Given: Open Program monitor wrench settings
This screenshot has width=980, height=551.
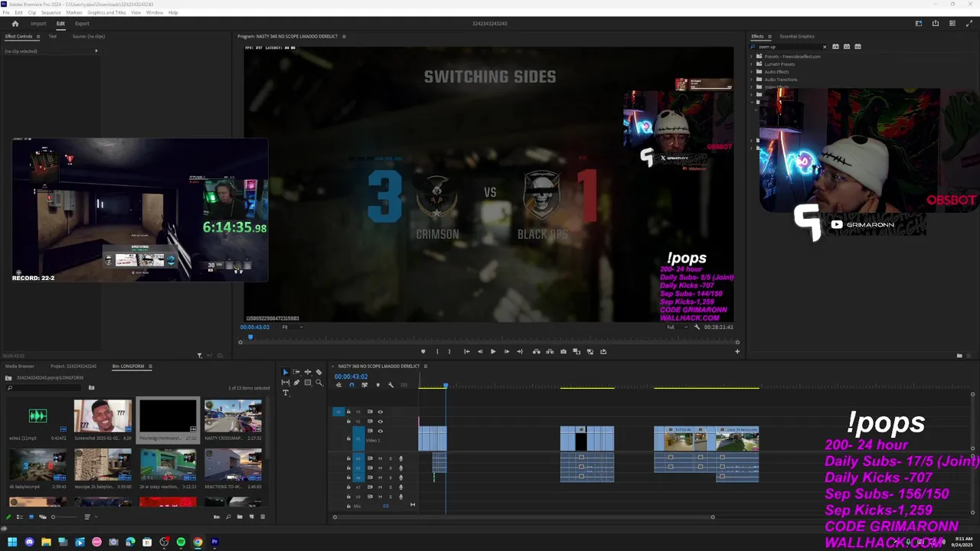Looking at the screenshot, I should (697, 327).
